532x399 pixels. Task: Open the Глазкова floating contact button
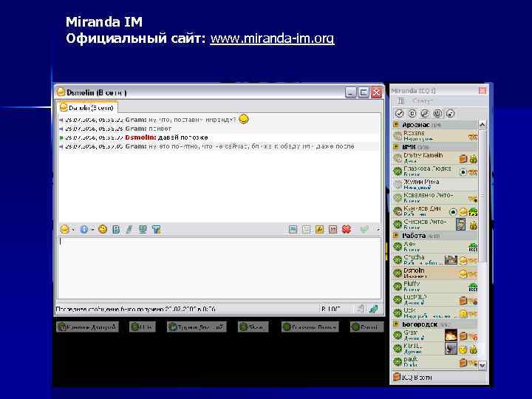tap(310, 327)
